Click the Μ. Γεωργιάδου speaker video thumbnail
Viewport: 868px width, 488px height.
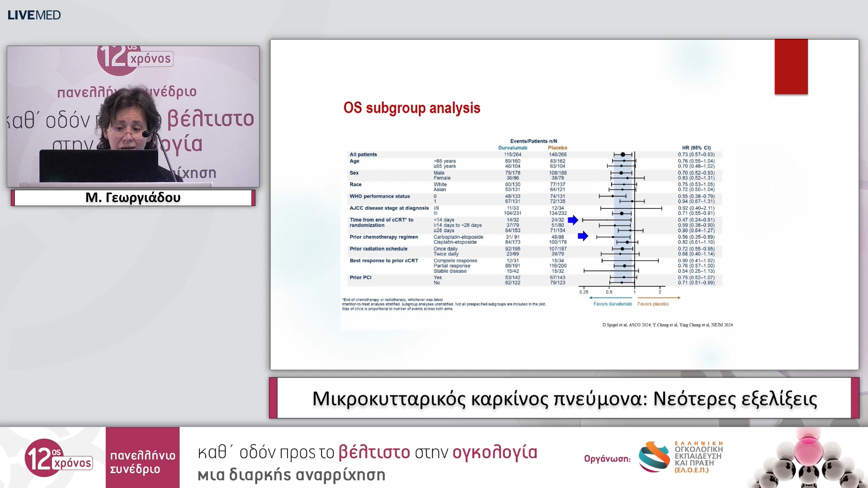click(x=132, y=115)
